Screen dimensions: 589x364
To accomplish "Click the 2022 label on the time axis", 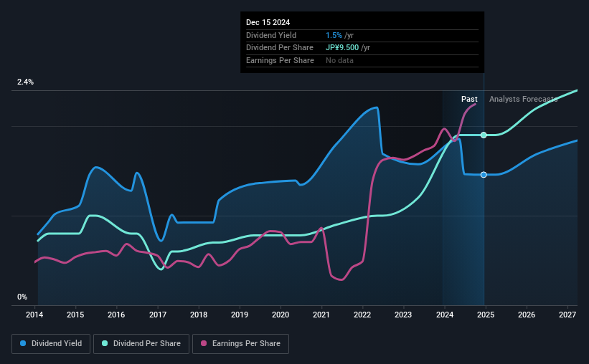I will click(x=362, y=315).
